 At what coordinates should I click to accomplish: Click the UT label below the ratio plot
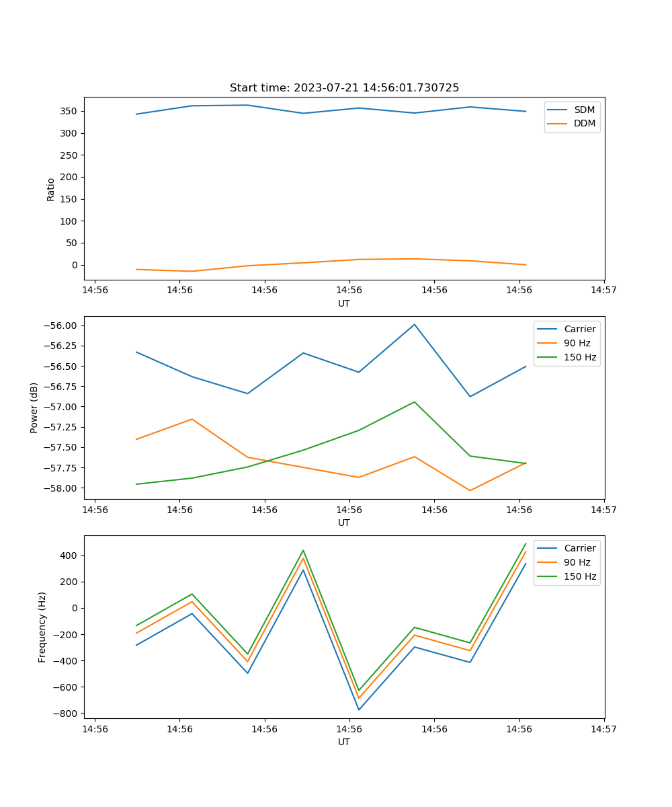[344, 303]
